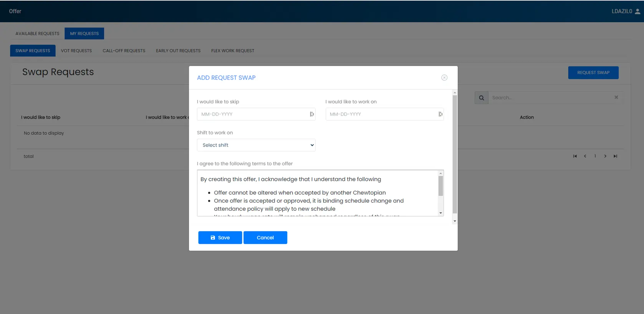Screen dimensions: 644x314
Task: Click the search magnifier icon
Action: pos(481,98)
